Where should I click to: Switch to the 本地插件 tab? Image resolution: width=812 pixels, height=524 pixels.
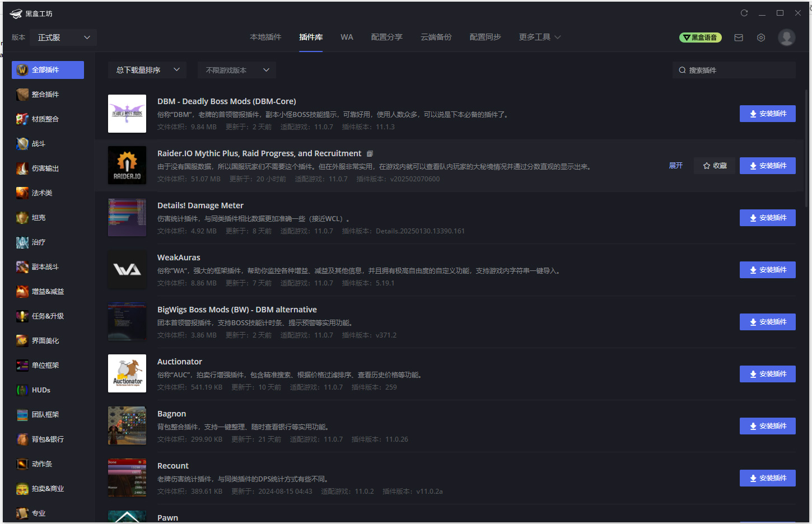point(265,37)
